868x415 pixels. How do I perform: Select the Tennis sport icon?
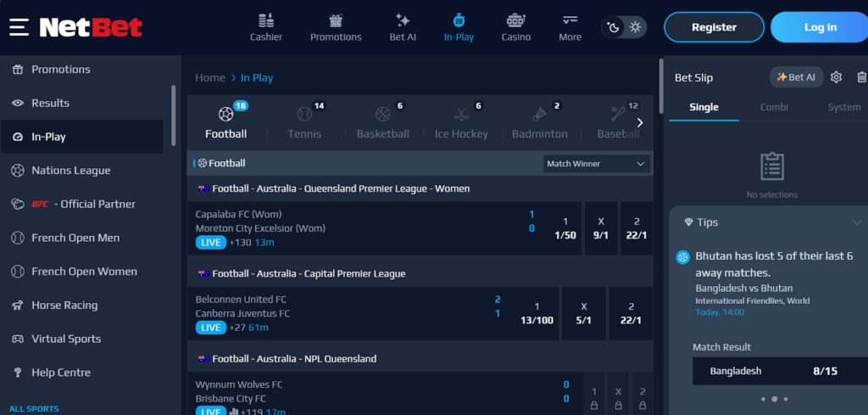coord(304,115)
